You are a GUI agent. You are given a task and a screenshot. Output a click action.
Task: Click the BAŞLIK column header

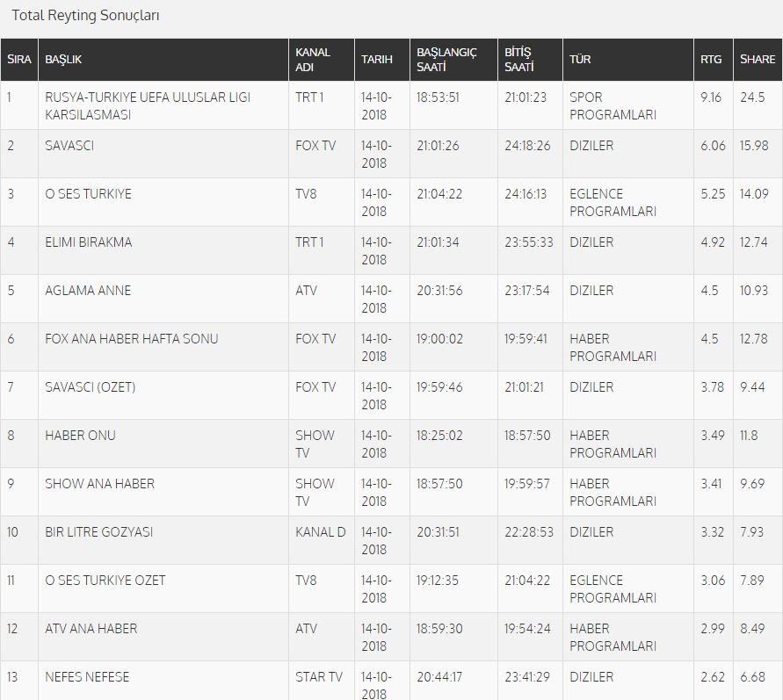[163, 60]
